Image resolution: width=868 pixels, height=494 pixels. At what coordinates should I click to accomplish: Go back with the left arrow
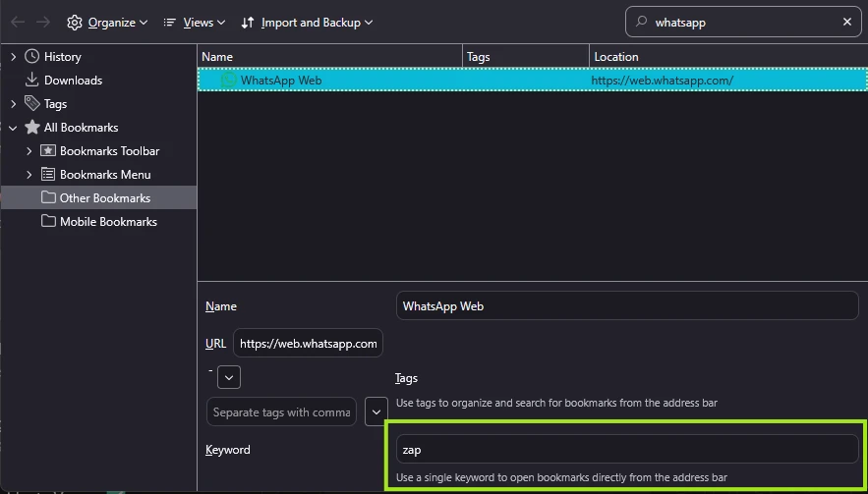coord(18,23)
